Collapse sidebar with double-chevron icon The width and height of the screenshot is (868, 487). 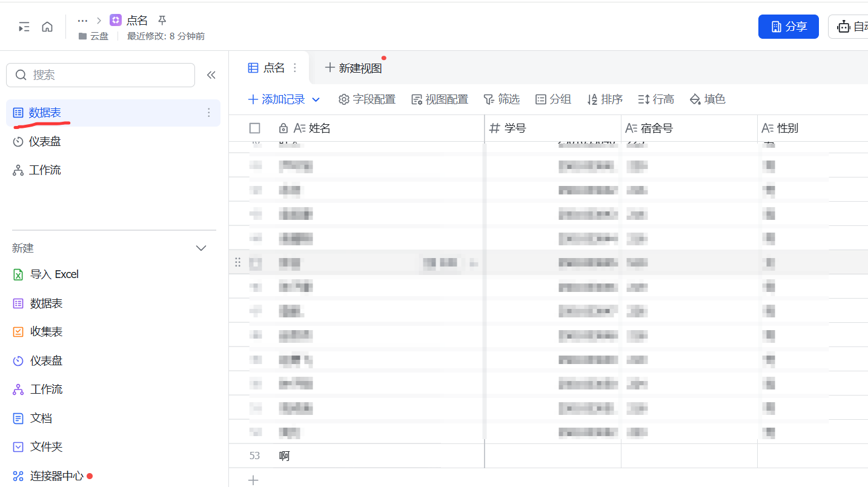click(x=211, y=75)
